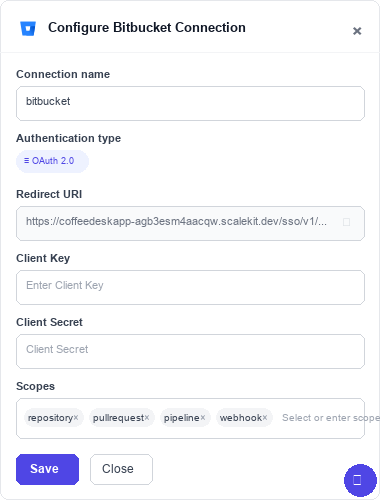The width and height of the screenshot is (380, 500).
Task: Click the Redirect URI field
Action: [190, 223]
